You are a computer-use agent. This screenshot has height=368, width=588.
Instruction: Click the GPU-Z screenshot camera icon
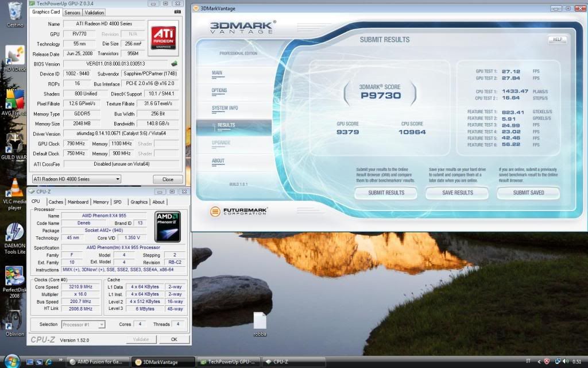click(177, 12)
